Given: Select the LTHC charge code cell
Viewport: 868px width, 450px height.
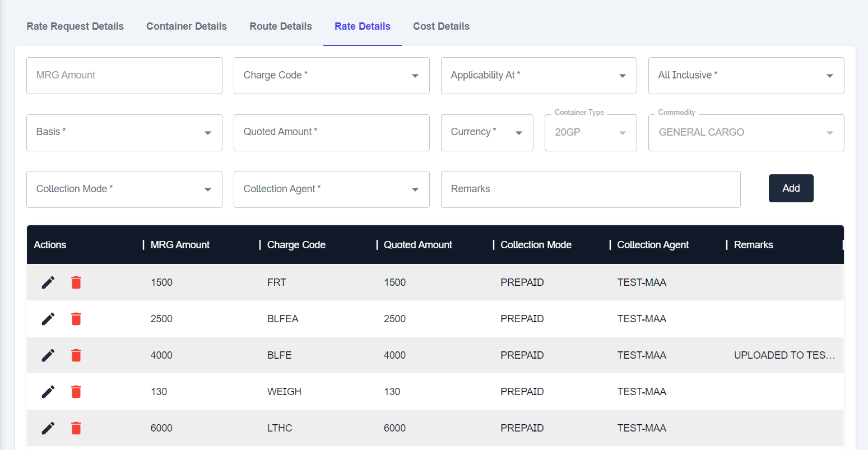Looking at the screenshot, I should [x=280, y=428].
